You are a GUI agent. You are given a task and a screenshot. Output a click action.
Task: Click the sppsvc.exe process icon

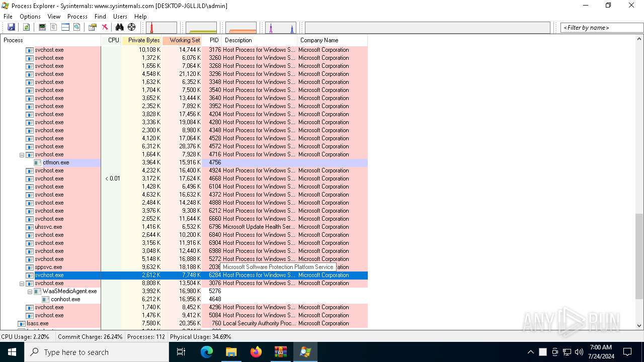tap(30, 267)
